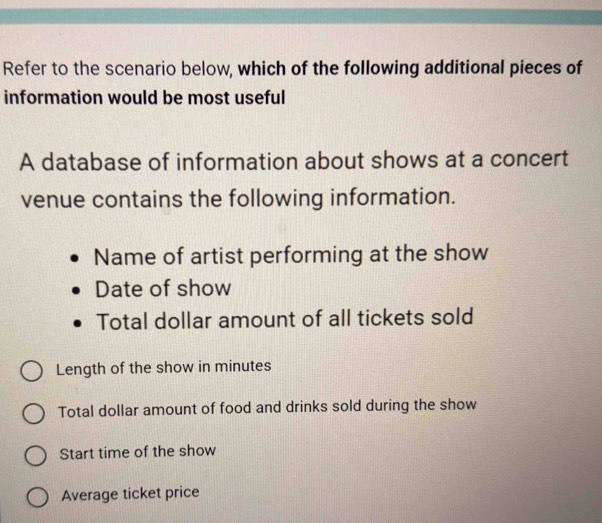
Task: Click the "Total dollar amount of food and drinks" answer text
Action: click(267, 407)
